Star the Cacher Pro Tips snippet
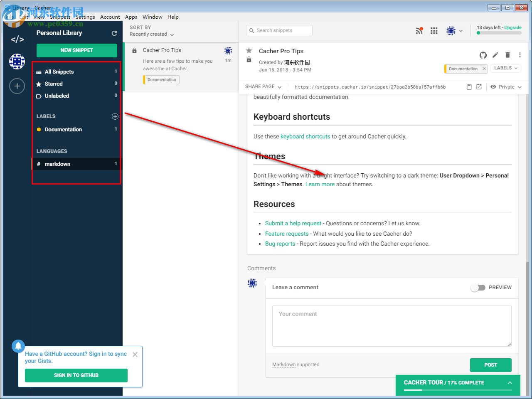The width and height of the screenshot is (532, 399). click(249, 51)
